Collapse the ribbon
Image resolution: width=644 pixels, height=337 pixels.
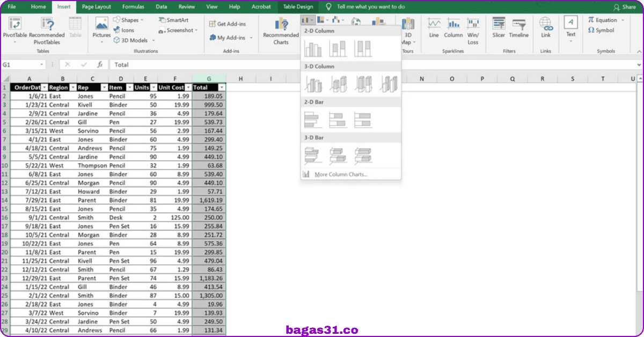(x=638, y=51)
